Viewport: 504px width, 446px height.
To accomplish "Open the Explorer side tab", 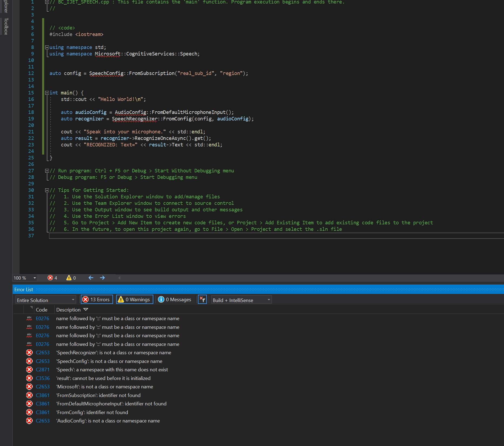I will click(x=6, y=6).
